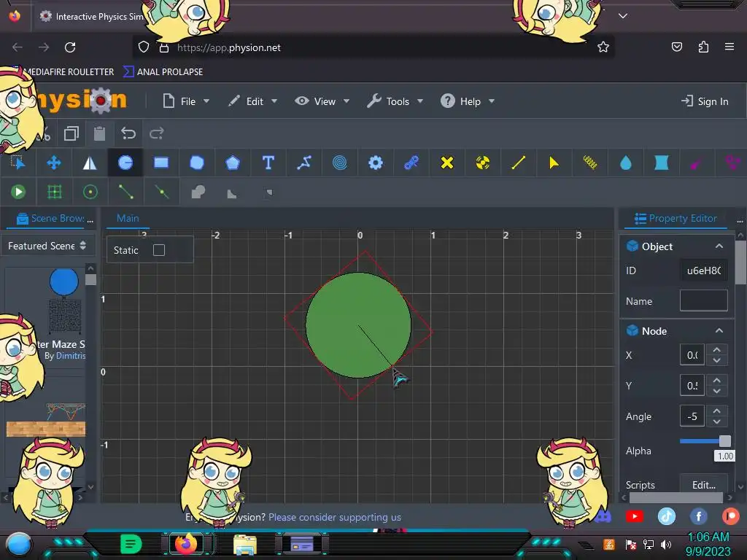The height and width of the screenshot is (560, 747).
Task: Click the gray shape subtract icon
Action: [x=232, y=193]
